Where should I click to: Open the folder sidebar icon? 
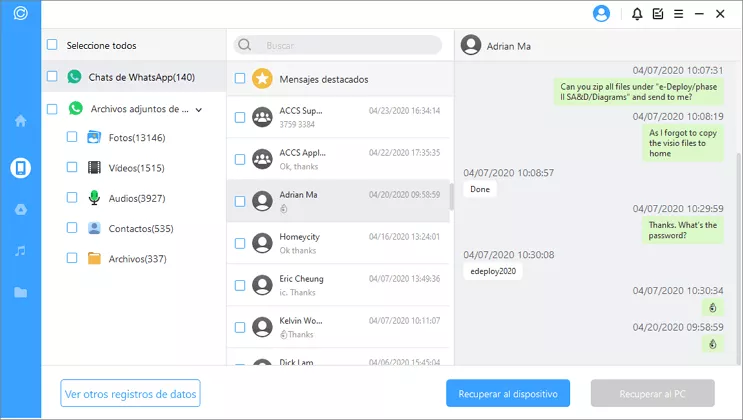(20, 293)
